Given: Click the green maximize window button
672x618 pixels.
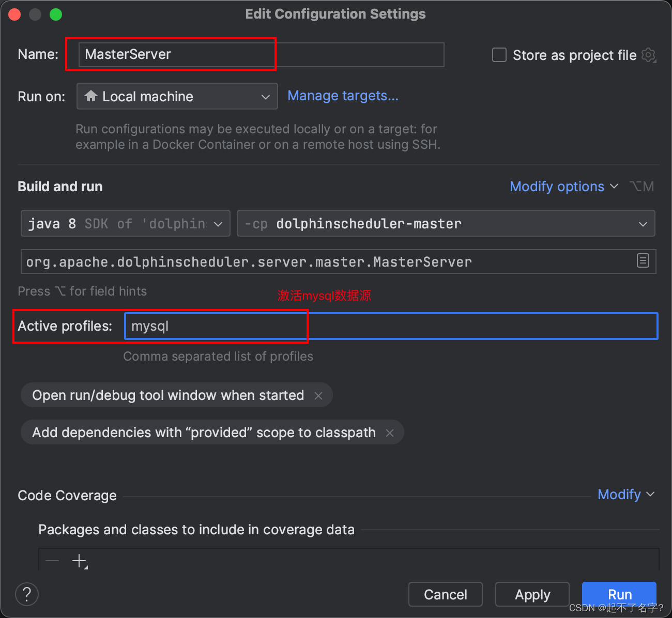Looking at the screenshot, I should tap(56, 14).
